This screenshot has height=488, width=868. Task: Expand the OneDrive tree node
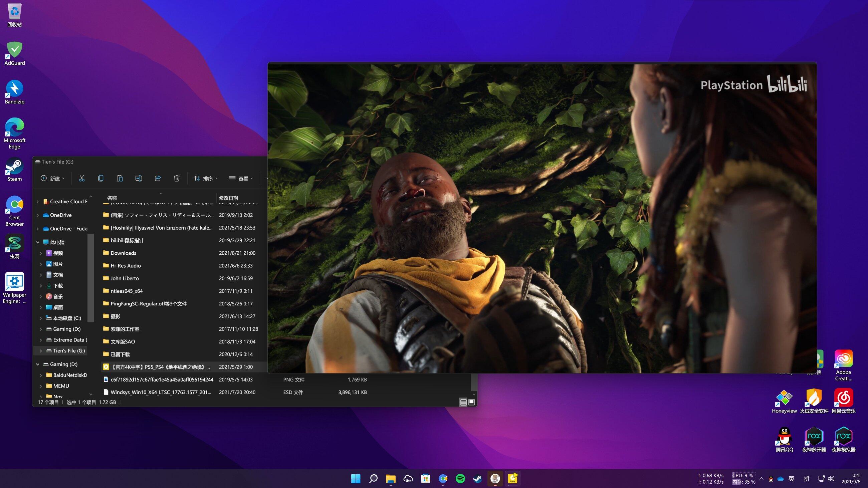point(38,215)
